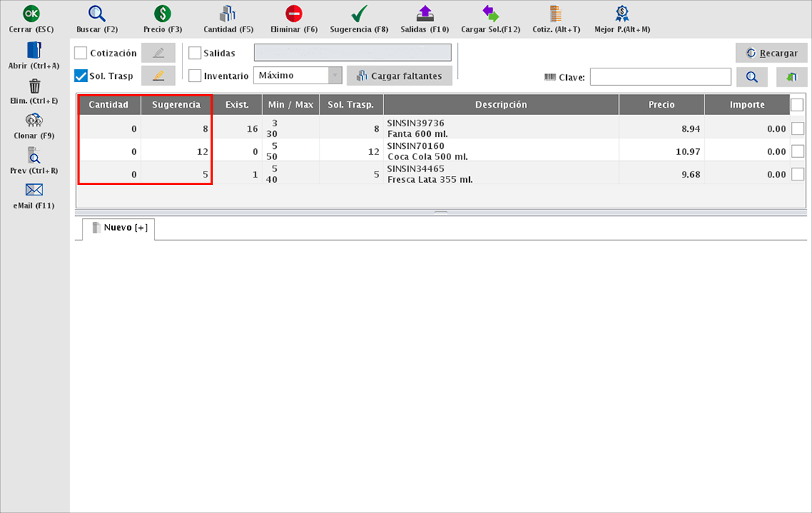Click Cargar Sol. (F12) arrows icon
Viewport: 812px width, 513px height.
click(x=490, y=14)
